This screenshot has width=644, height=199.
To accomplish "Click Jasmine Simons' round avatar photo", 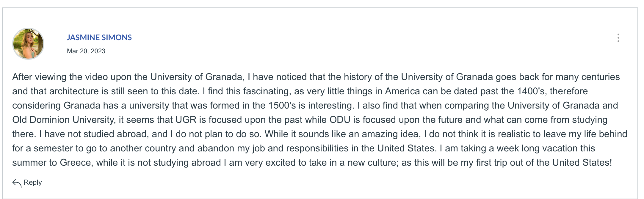I will tap(28, 44).
